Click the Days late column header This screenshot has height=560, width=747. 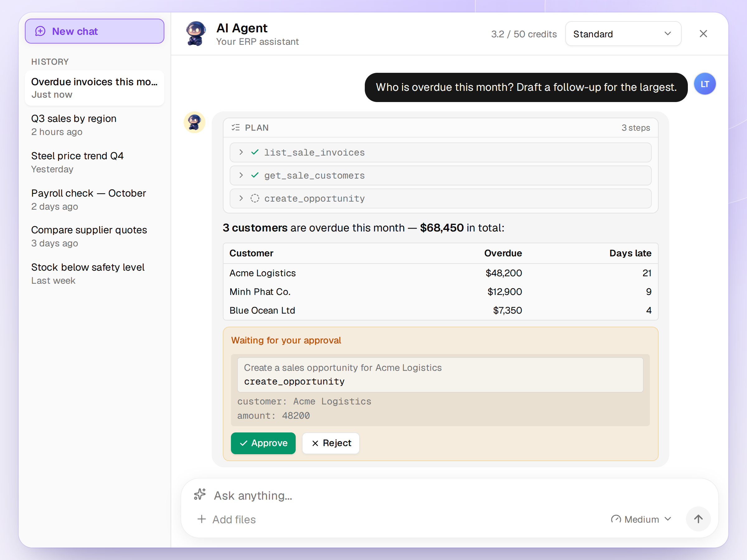point(630,253)
